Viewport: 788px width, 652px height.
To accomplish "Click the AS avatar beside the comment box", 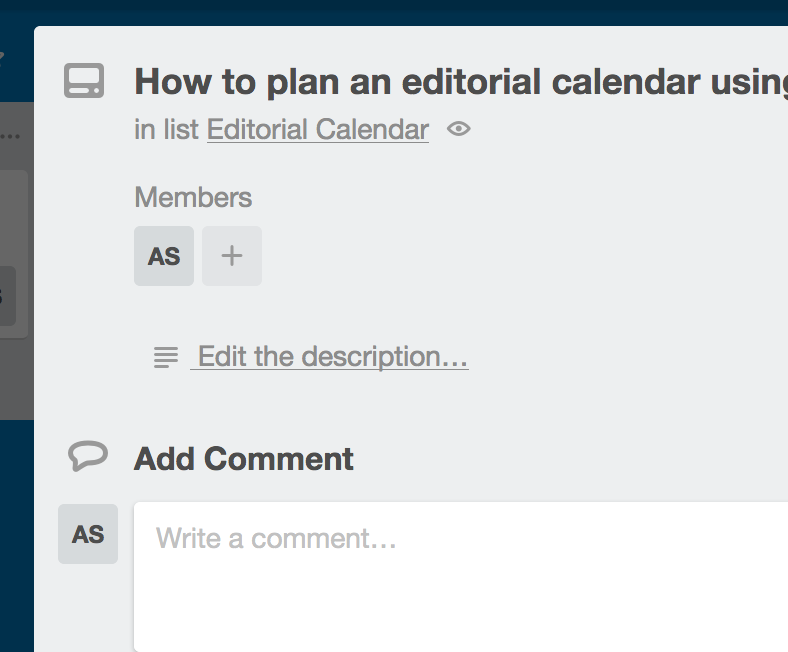I will point(88,534).
